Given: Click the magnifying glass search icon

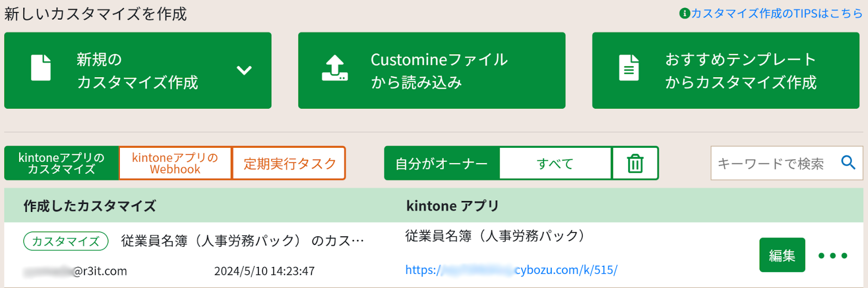Looking at the screenshot, I should point(848,162).
